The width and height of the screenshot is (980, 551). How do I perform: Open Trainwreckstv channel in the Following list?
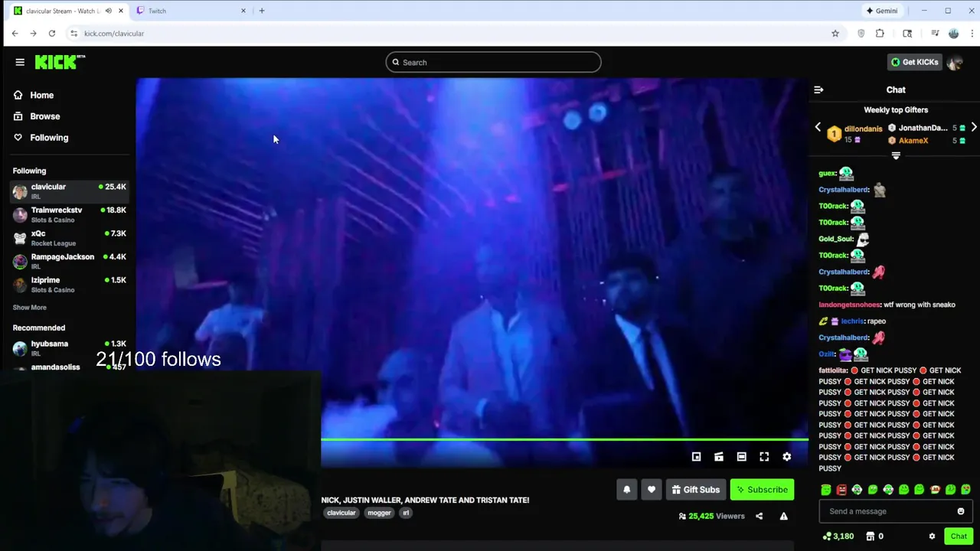pyautogui.click(x=69, y=214)
